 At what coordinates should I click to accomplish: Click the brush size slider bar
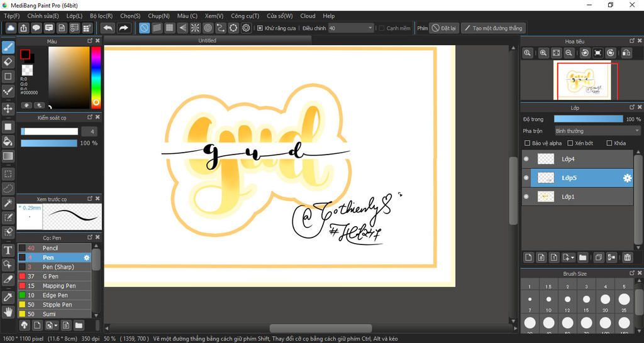click(49, 131)
